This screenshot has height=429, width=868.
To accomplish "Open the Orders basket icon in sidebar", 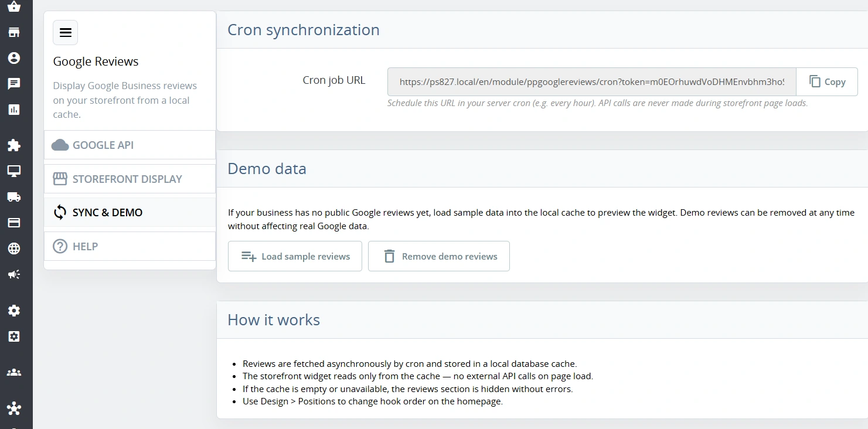I will [x=14, y=6].
